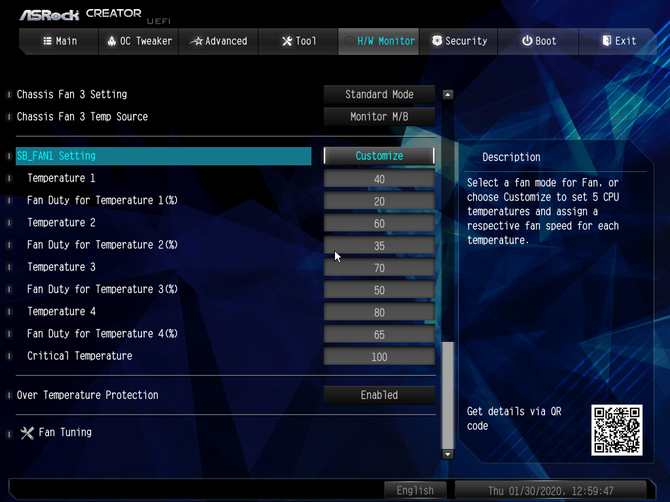Edit the Critical Temperature value
This screenshot has height=502, width=670.
tap(379, 357)
